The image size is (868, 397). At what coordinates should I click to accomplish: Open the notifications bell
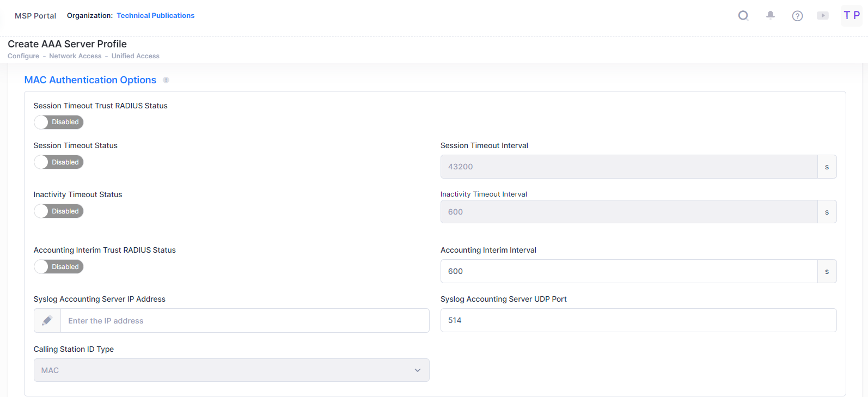point(771,16)
